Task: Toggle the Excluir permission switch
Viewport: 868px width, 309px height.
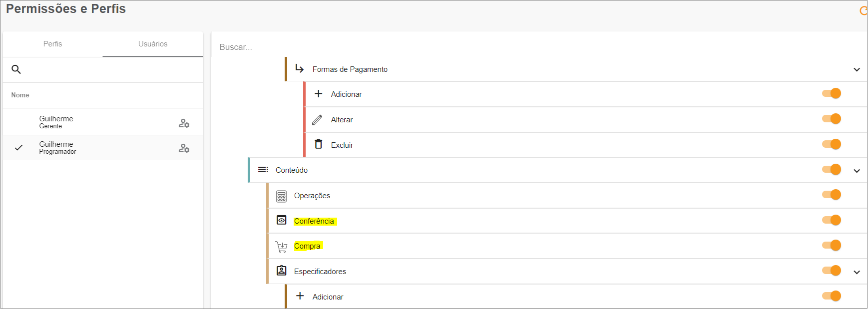Action: pyautogui.click(x=832, y=144)
